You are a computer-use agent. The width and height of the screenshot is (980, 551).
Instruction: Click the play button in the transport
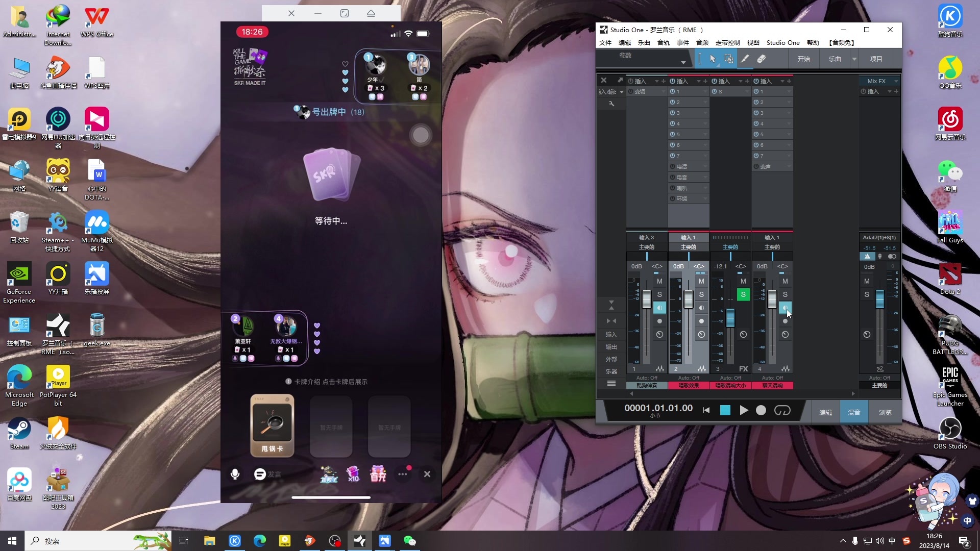coord(744,411)
